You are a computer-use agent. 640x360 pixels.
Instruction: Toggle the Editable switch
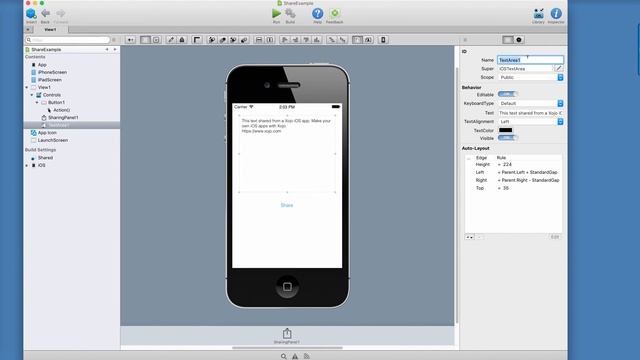pyautogui.click(x=507, y=94)
